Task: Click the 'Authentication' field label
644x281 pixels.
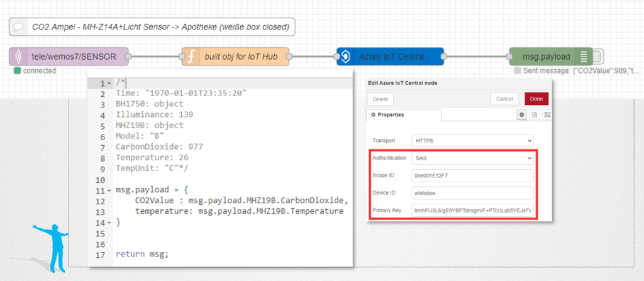Action: (389, 158)
